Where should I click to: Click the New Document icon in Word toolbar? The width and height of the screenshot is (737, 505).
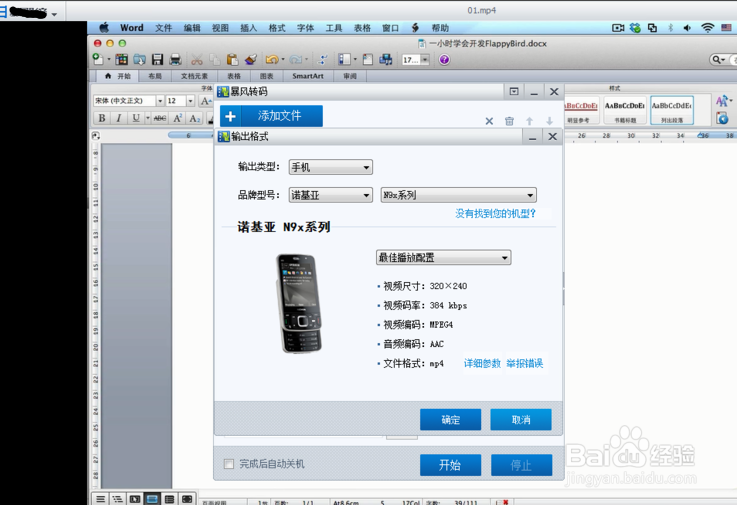tap(98, 59)
